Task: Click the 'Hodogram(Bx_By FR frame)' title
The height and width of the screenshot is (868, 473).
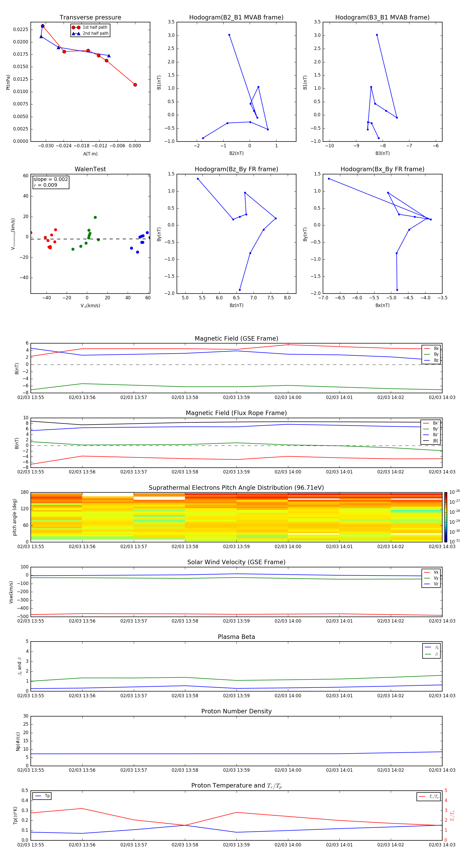Action: [382, 169]
